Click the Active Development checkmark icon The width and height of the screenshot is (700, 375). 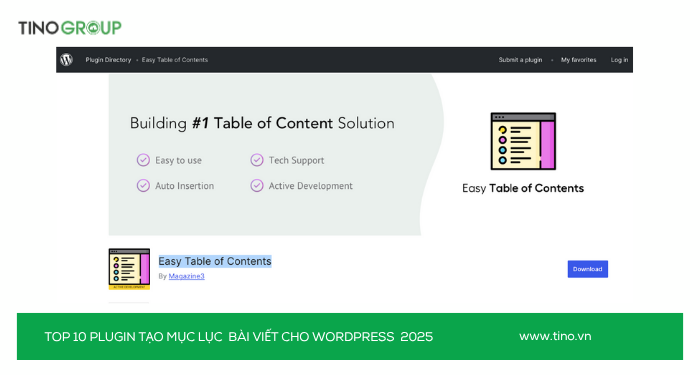tap(257, 185)
